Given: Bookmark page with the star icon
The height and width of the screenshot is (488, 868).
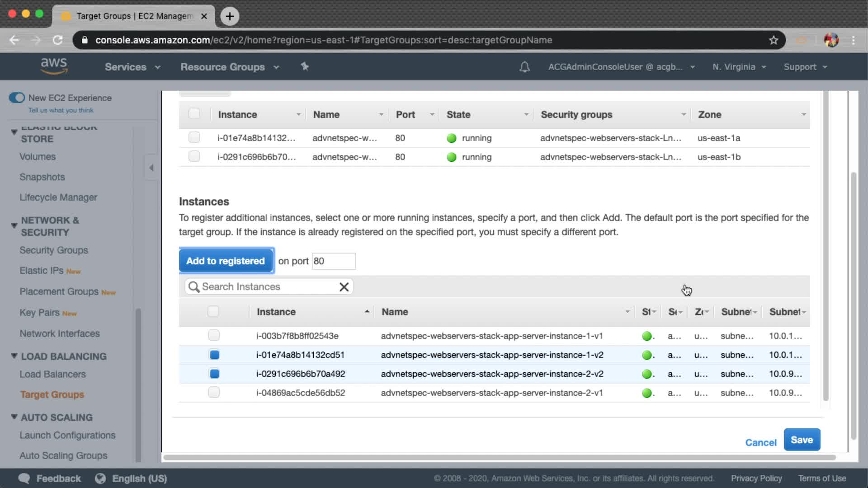Looking at the screenshot, I should pos(774,40).
